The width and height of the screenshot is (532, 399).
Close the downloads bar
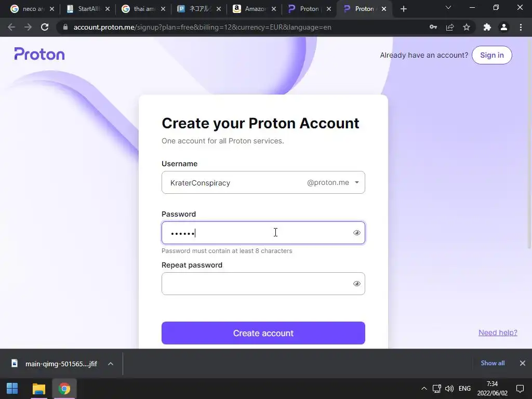pos(523,363)
